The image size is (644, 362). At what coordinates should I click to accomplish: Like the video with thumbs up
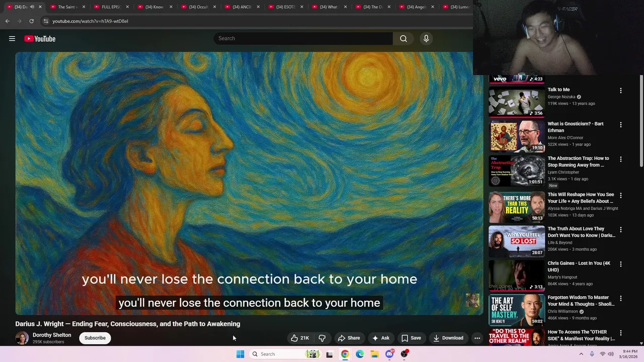(x=300, y=338)
